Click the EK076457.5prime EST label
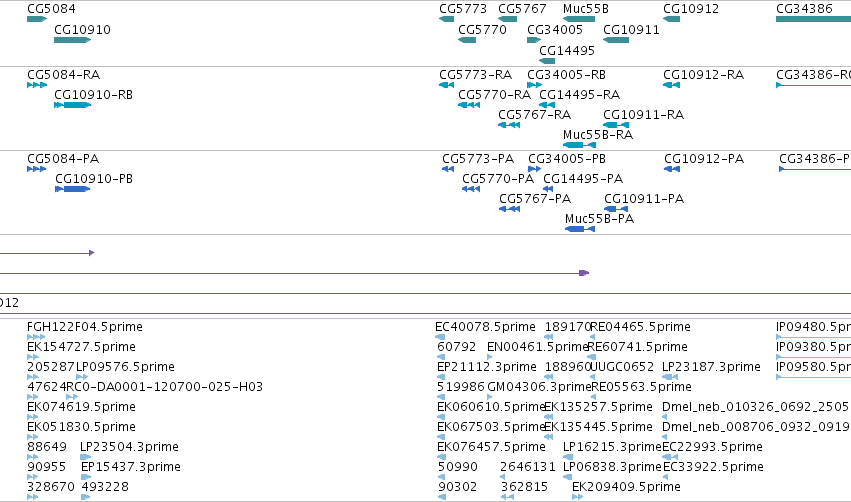 [491, 447]
